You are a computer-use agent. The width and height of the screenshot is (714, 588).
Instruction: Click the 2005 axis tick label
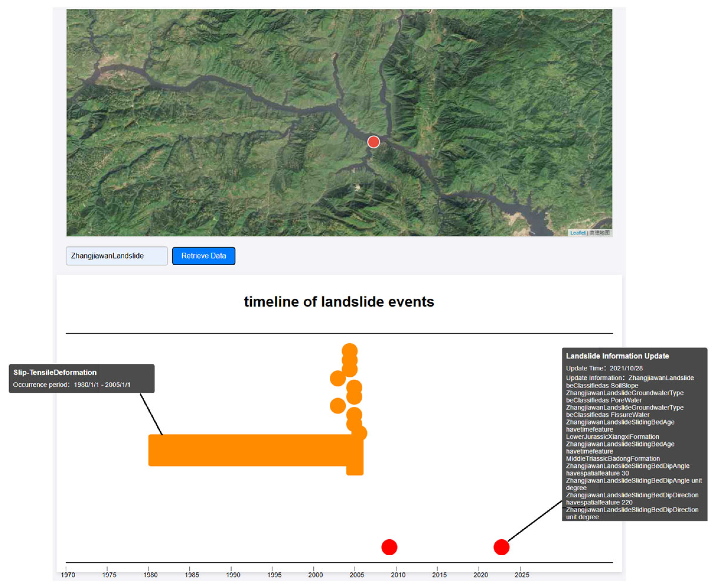(357, 575)
